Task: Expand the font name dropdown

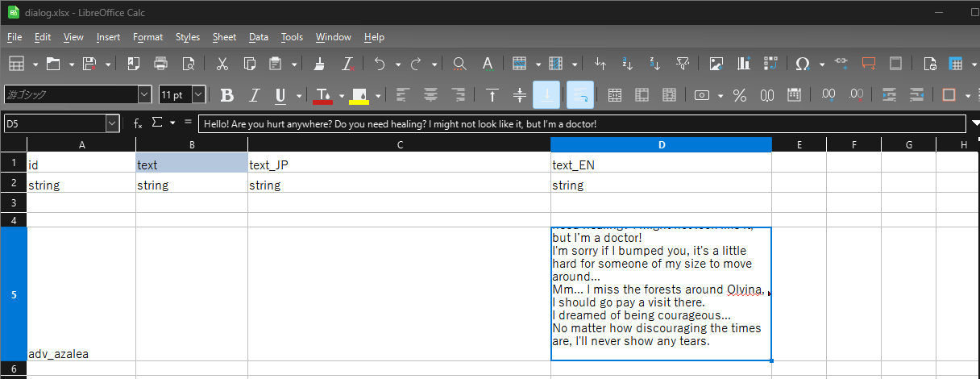Action: tap(144, 95)
